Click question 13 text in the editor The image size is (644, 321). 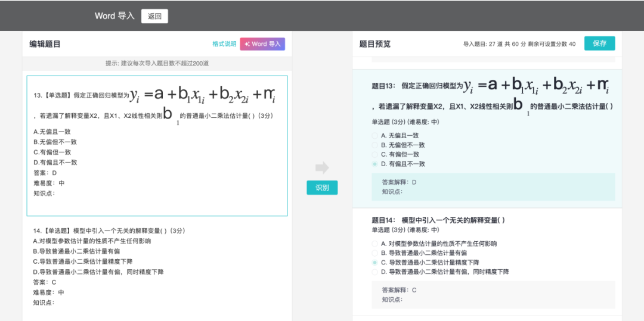(80, 95)
